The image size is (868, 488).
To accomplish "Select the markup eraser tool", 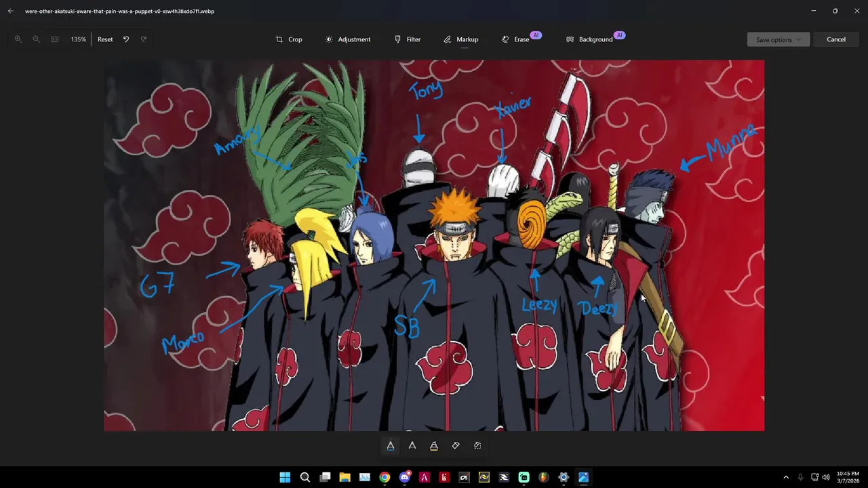I will coord(456,445).
